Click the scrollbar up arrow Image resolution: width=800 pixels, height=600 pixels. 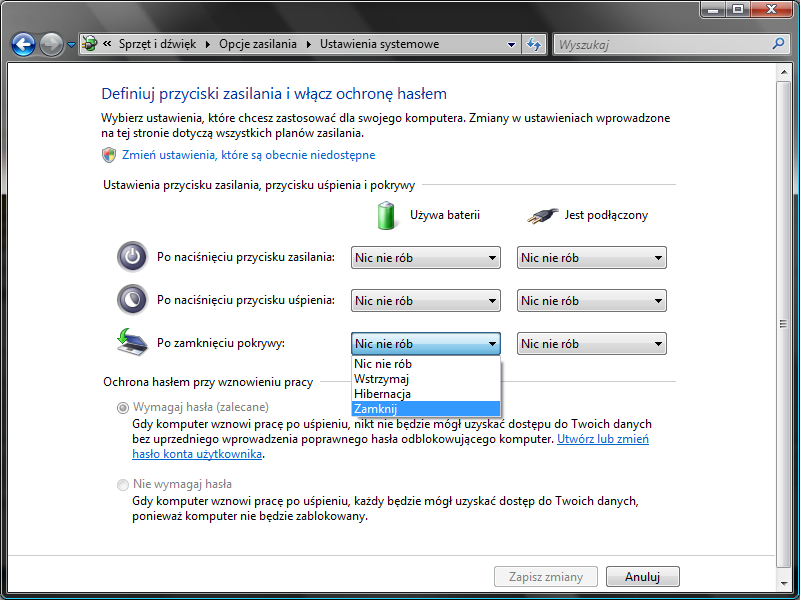click(784, 72)
